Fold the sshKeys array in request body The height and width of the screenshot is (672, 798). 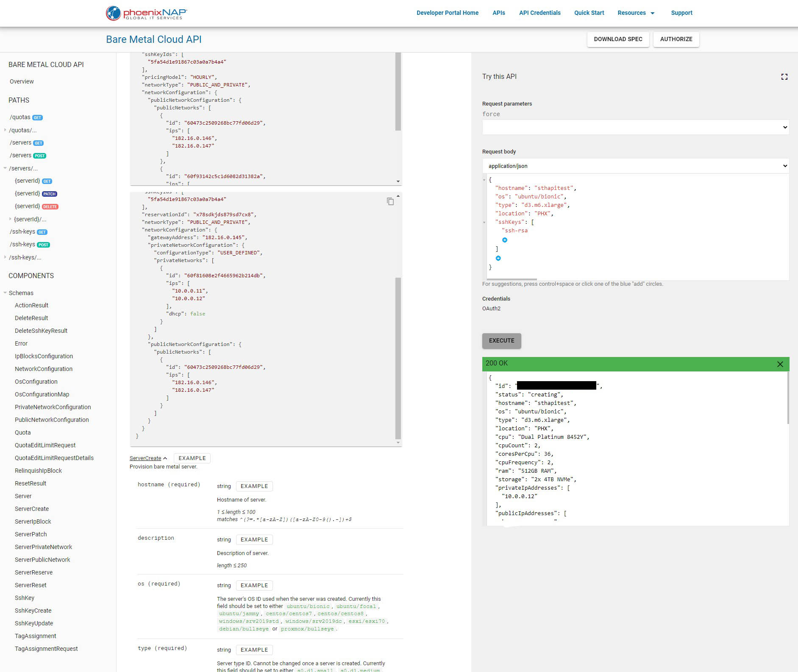click(x=484, y=222)
